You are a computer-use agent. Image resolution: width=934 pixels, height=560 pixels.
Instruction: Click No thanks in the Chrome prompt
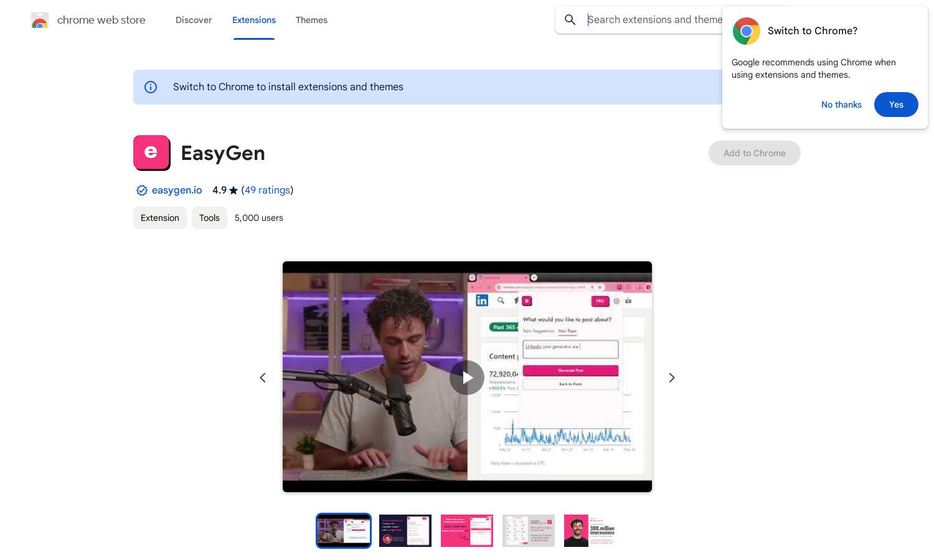841,105
